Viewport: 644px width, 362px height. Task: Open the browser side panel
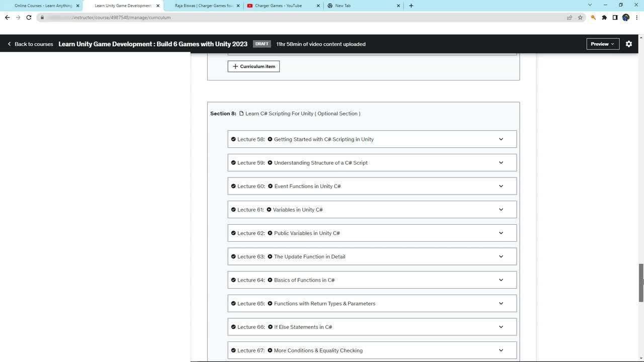[x=615, y=17]
